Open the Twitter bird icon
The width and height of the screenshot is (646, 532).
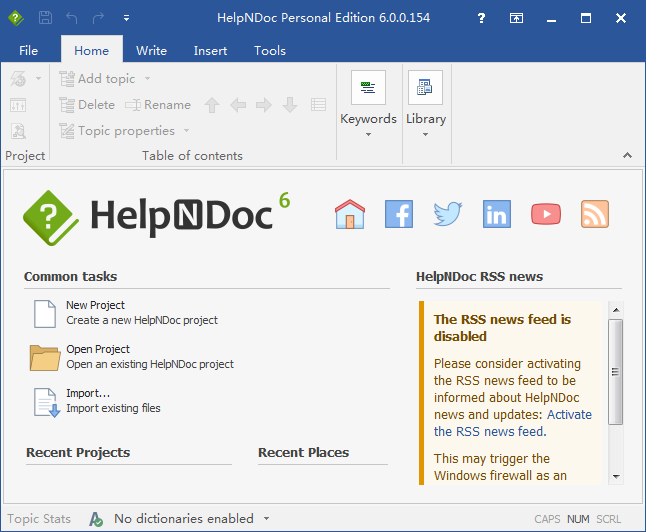click(x=448, y=214)
